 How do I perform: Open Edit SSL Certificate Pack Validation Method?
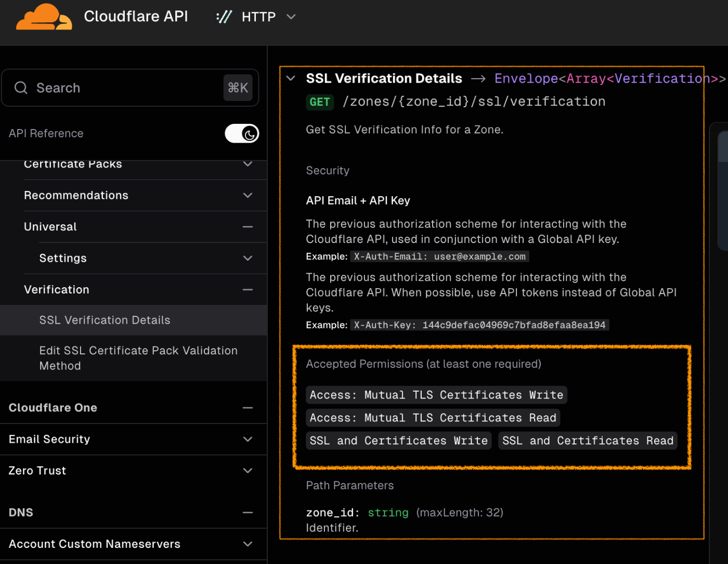tap(138, 358)
